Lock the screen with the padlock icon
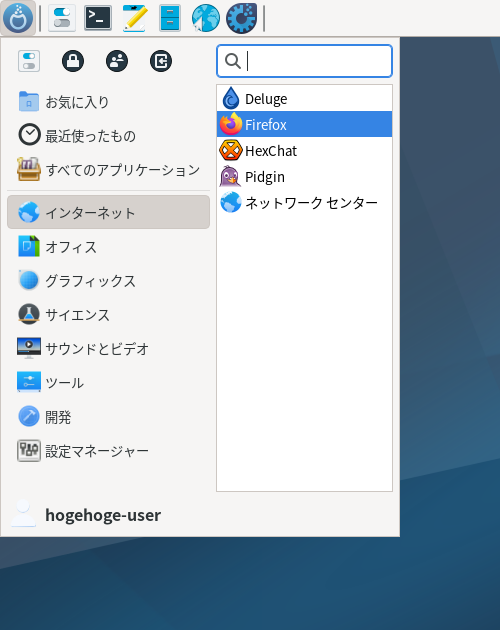 tap(73, 61)
